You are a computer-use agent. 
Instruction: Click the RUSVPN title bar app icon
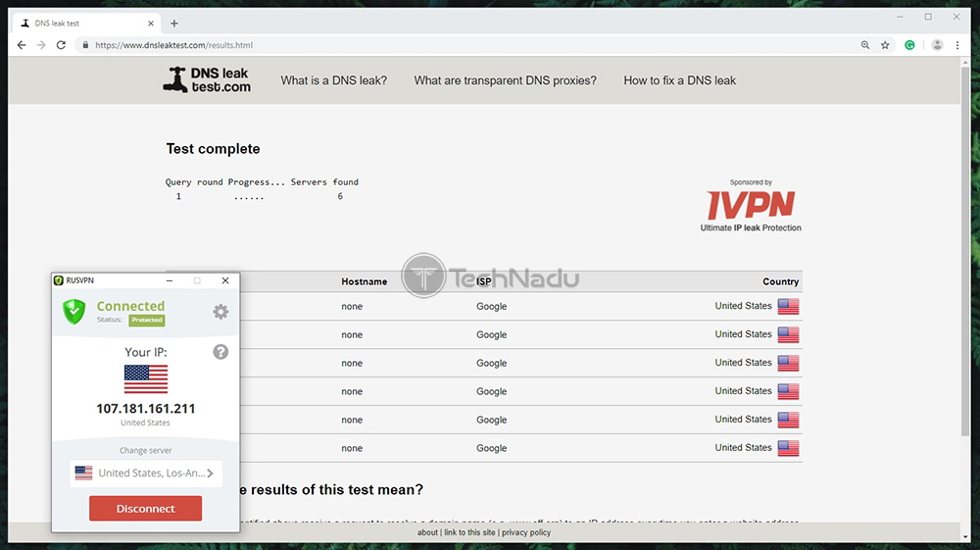click(x=59, y=280)
